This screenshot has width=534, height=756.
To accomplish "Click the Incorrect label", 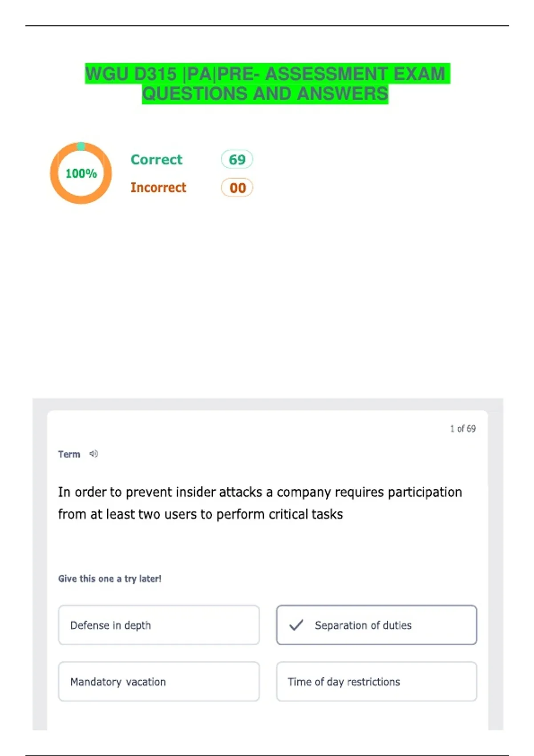I will coord(158,188).
